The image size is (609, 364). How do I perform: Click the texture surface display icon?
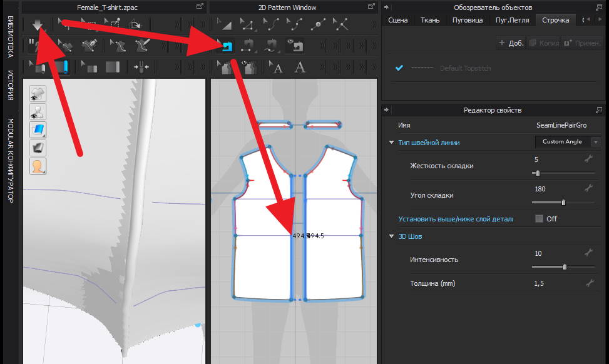tap(38, 129)
